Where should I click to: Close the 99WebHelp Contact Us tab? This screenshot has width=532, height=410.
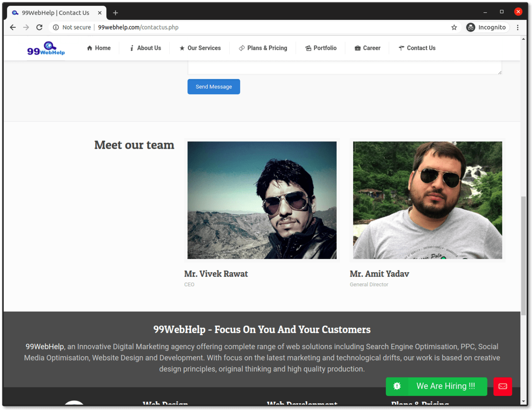100,13
